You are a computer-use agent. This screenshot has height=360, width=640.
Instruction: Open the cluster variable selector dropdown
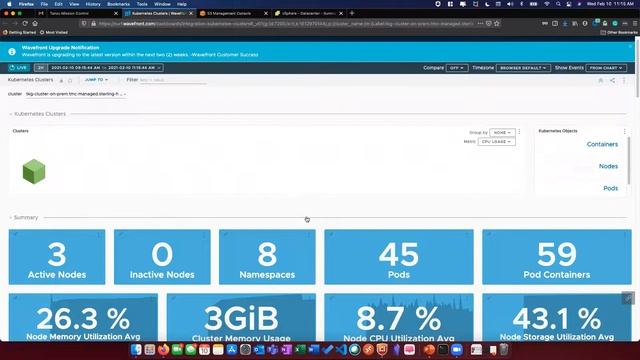pyautogui.click(x=76, y=94)
